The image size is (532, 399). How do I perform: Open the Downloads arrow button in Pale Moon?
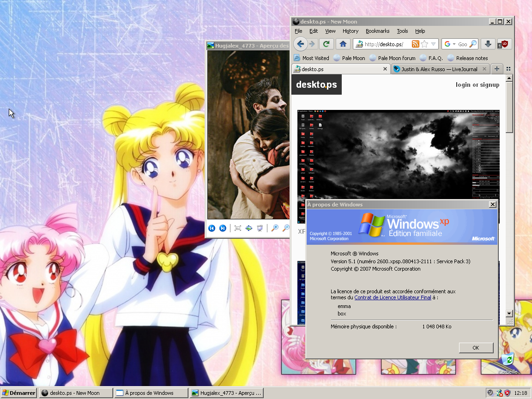[x=488, y=44]
